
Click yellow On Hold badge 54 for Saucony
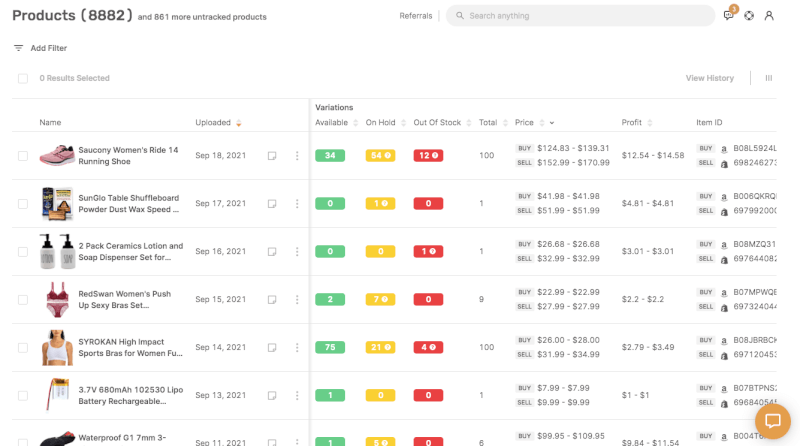point(380,156)
